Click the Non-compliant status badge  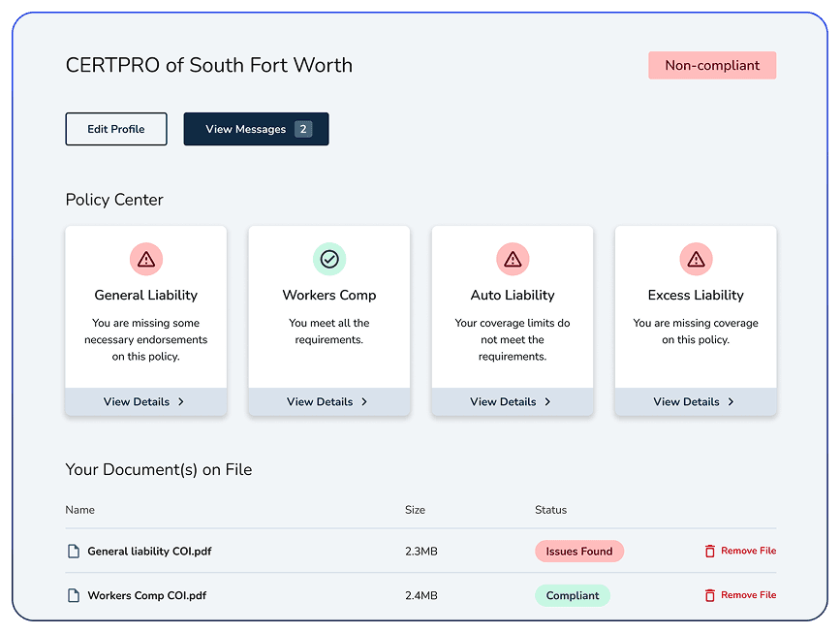pos(712,65)
